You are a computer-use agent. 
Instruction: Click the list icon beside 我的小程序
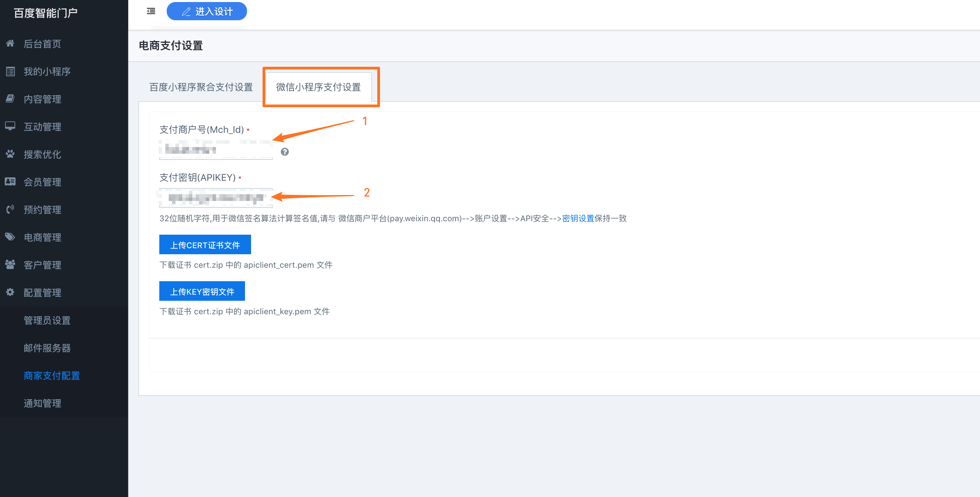coord(10,71)
